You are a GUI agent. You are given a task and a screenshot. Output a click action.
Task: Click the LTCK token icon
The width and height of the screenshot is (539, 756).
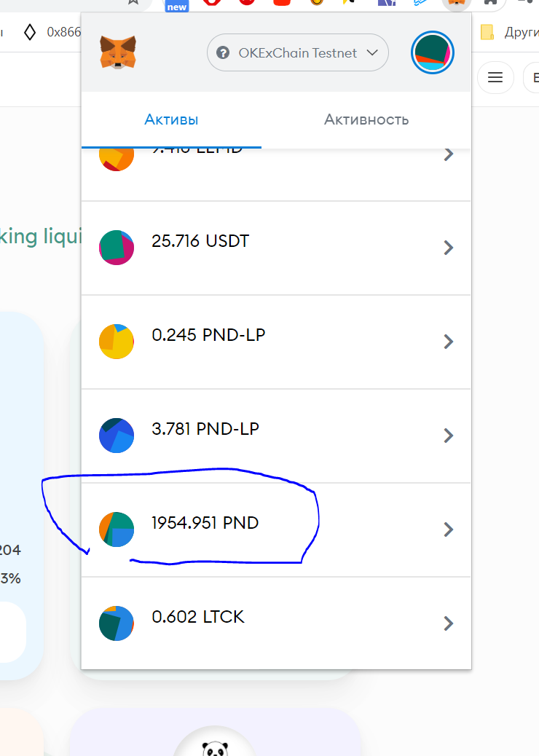117,623
